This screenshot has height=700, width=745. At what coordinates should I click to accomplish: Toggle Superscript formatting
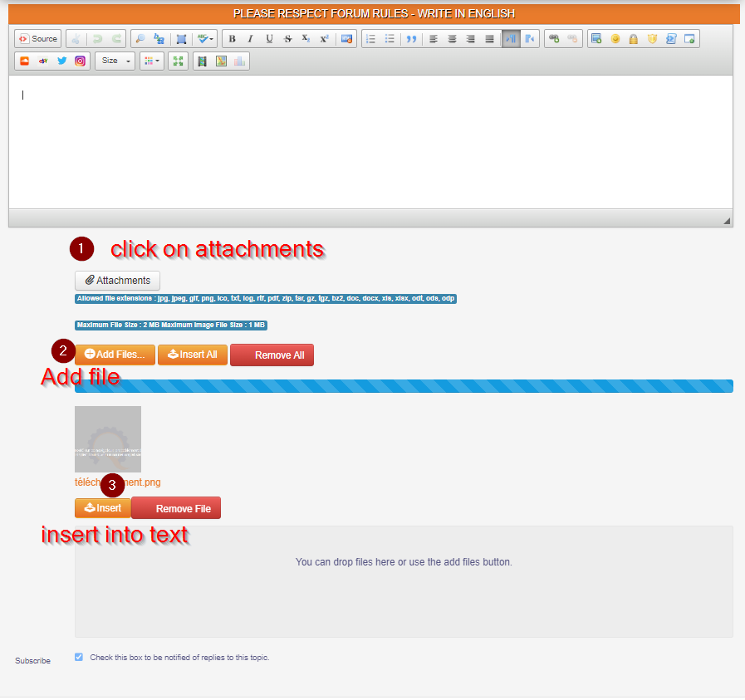pos(325,39)
